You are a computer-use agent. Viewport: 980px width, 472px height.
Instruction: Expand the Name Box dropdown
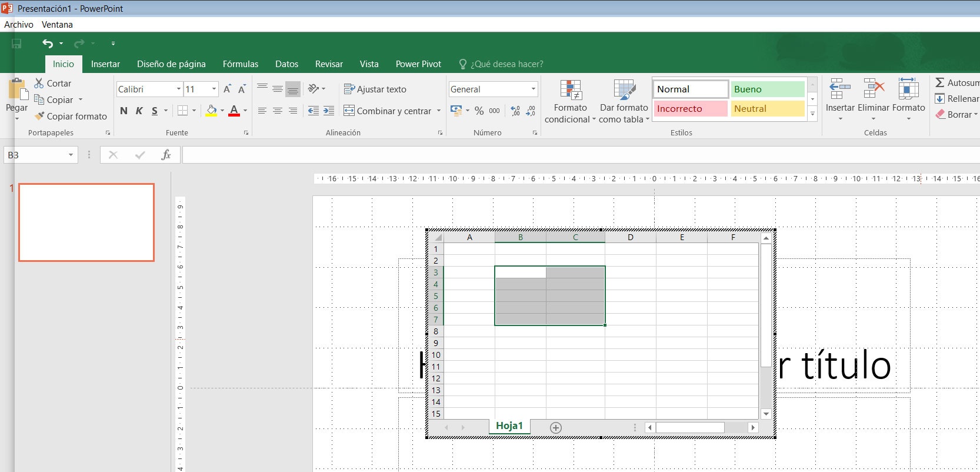click(71, 155)
